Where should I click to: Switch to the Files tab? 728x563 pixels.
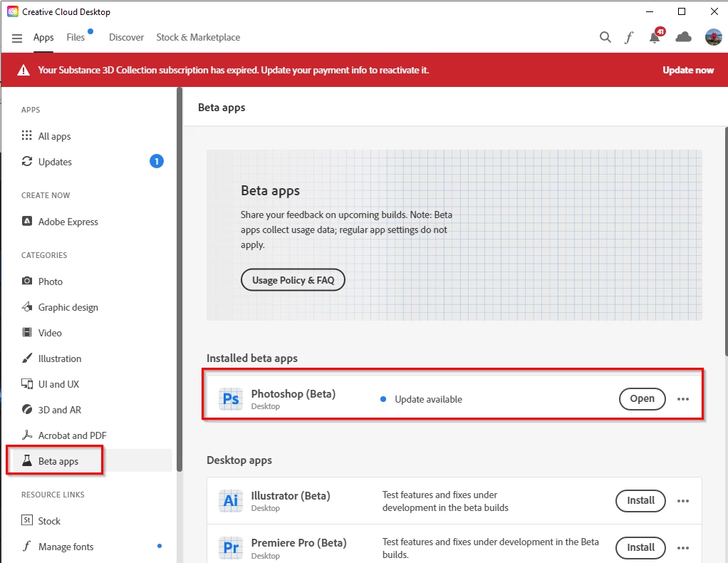pyautogui.click(x=76, y=37)
